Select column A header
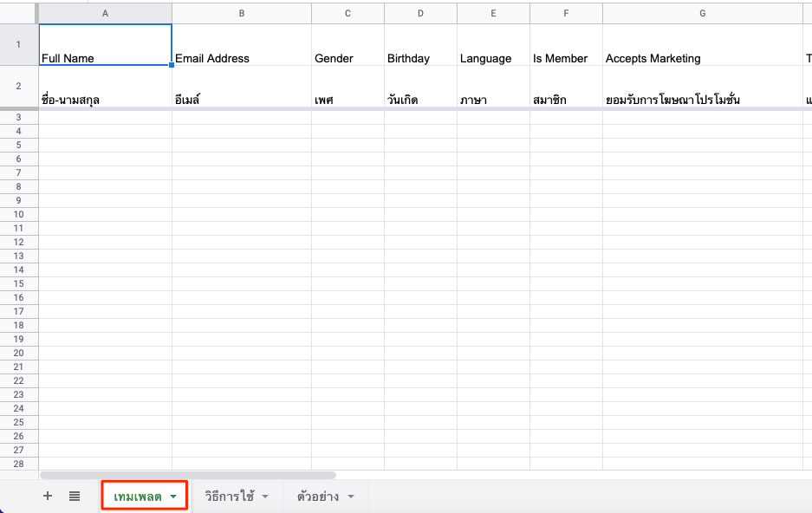This screenshot has width=812, height=513. click(x=105, y=14)
